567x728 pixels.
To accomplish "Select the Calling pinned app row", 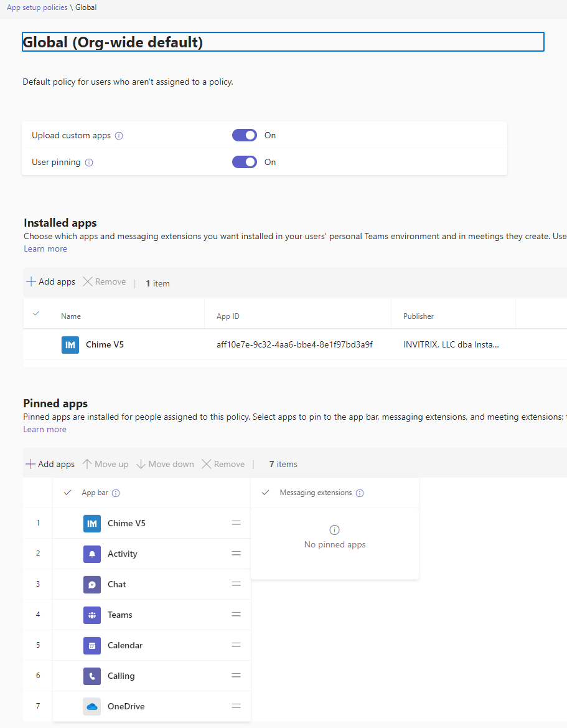I will (152, 676).
